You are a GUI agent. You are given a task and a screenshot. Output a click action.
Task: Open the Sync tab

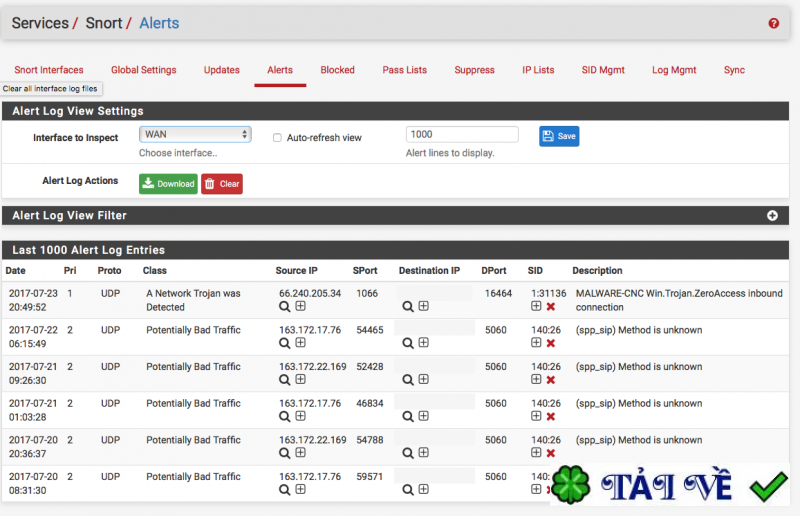pyautogui.click(x=734, y=70)
